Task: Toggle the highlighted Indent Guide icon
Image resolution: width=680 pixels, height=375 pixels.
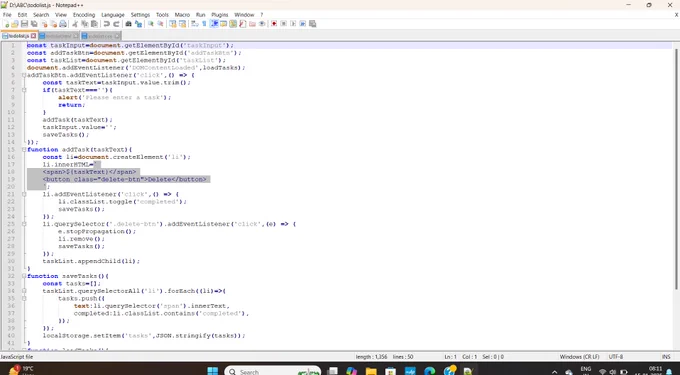Action: [214, 23]
